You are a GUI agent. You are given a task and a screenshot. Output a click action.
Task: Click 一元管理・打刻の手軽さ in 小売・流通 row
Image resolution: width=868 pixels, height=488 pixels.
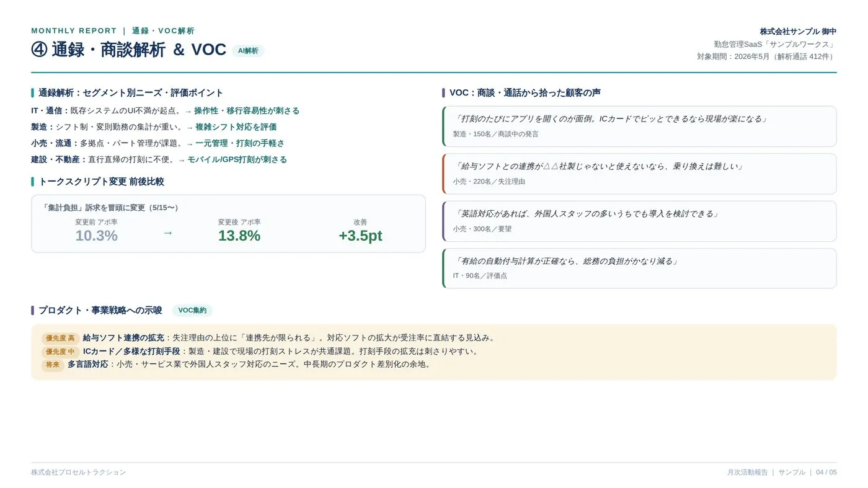coord(240,143)
